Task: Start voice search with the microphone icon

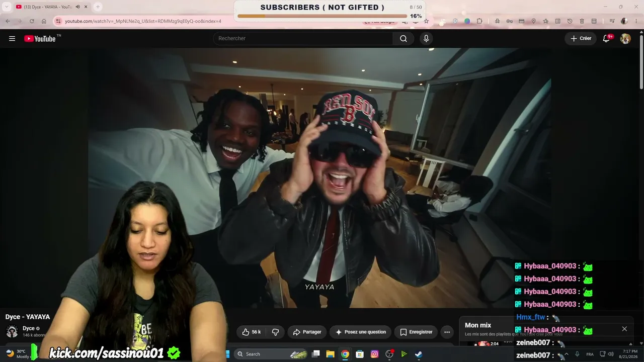Action: [426, 39]
